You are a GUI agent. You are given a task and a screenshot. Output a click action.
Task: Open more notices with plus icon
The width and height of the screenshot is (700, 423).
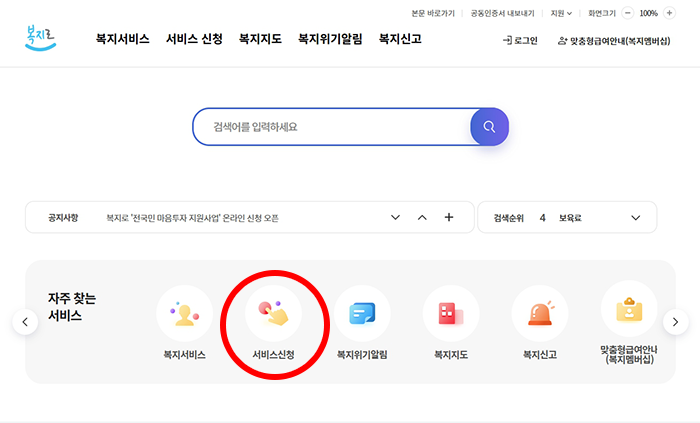(x=449, y=217)
